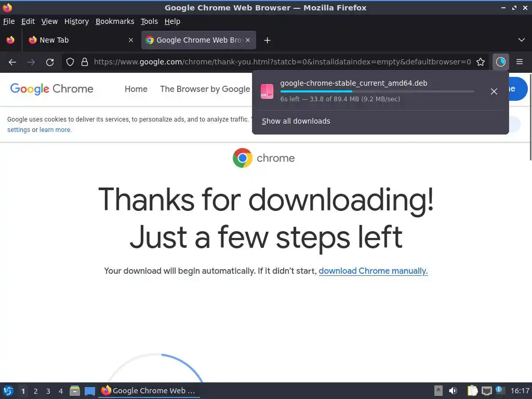
Task: Open a new tab with plus button
Action: pyautogui.click(x=268, y=41)
